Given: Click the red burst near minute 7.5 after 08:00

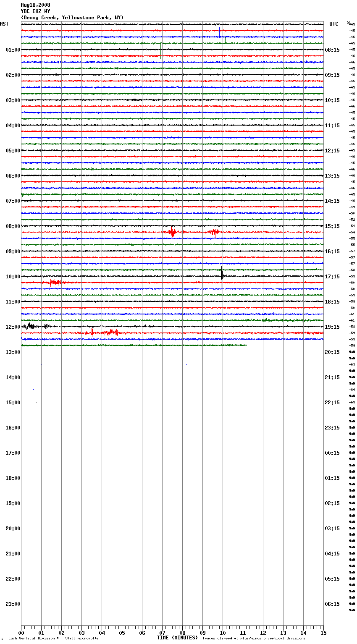Looking at the screenshot, I should click(173, 232).
